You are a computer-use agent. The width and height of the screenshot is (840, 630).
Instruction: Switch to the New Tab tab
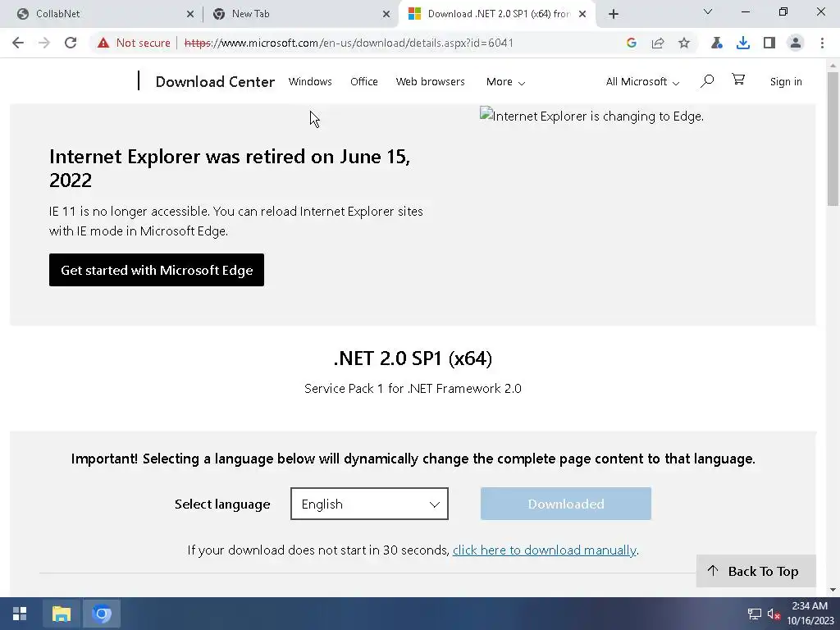300,14
